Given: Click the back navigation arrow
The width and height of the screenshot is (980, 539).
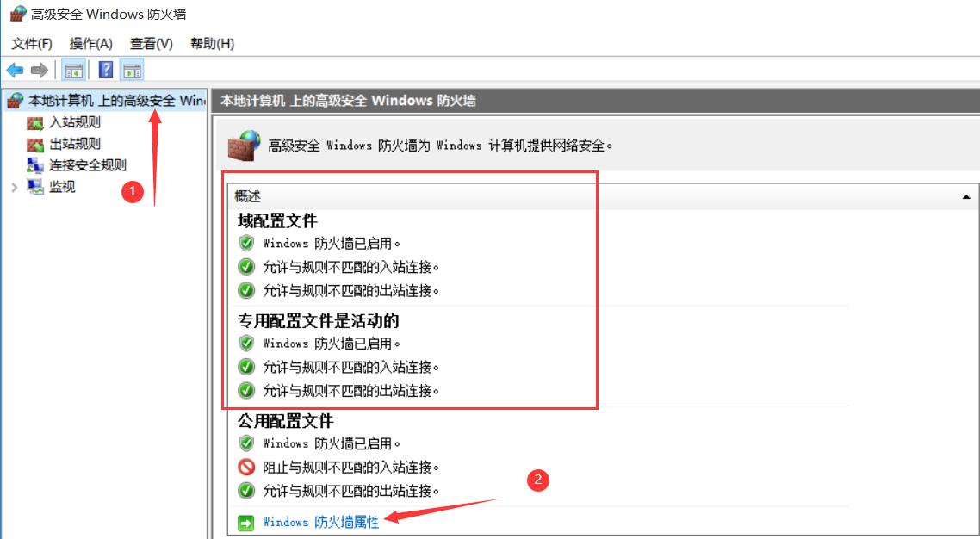Looking at the screenshot, I should pyautogui.click(x=15, y=70).
